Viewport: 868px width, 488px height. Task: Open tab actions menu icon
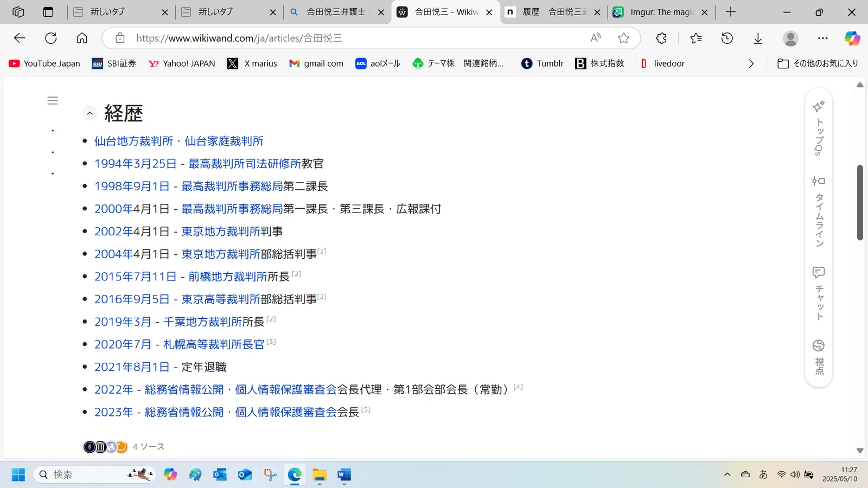48,12
